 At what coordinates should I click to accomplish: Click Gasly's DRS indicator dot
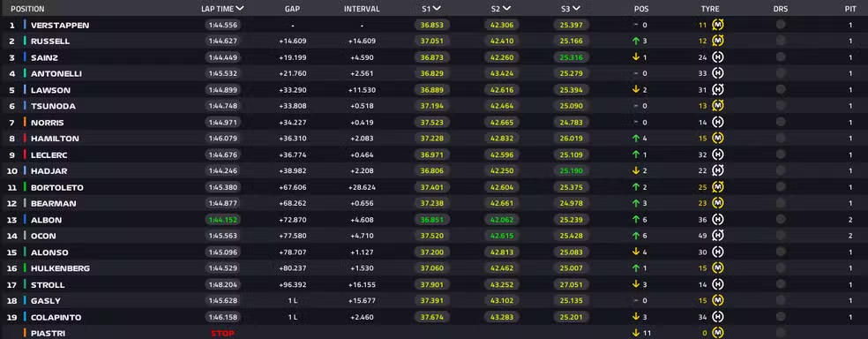pos(781,300)
